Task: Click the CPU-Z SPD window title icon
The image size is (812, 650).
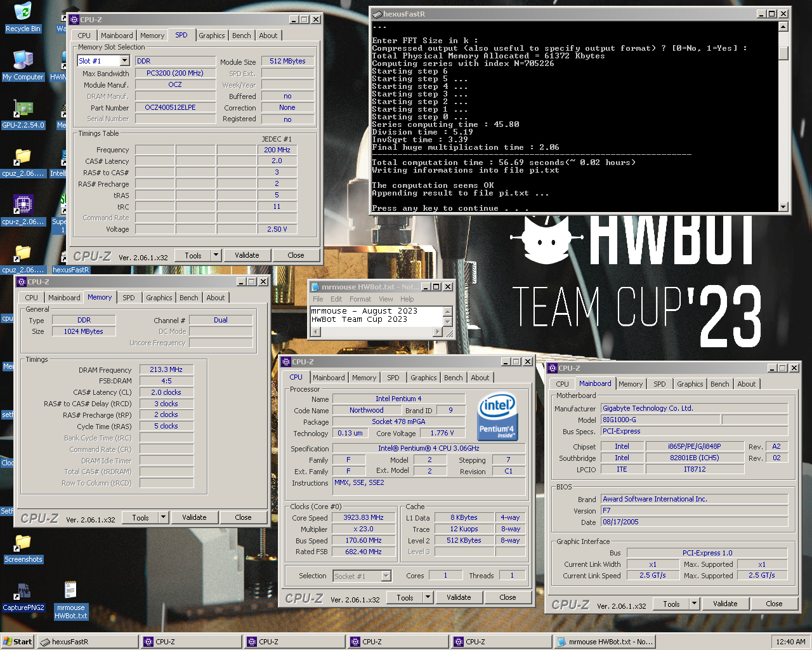Action: (x=74, y=20)
